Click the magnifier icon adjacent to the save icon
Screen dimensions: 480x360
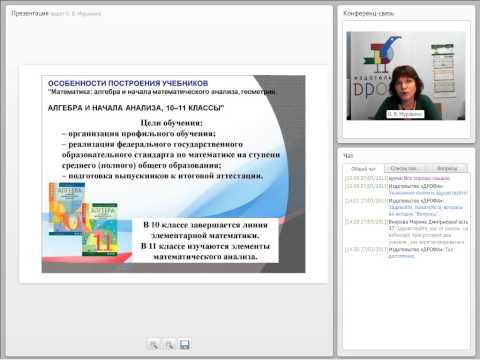[x=169, y=344]
